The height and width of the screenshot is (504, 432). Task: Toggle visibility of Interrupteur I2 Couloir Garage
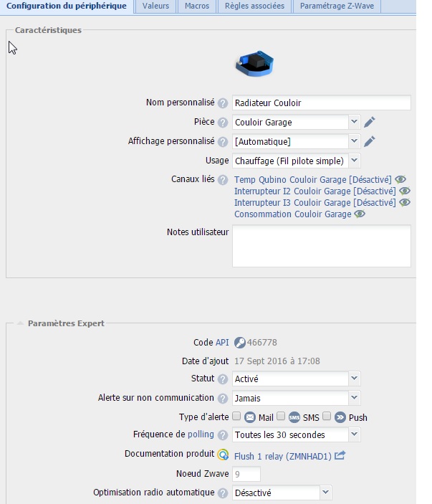404,191
